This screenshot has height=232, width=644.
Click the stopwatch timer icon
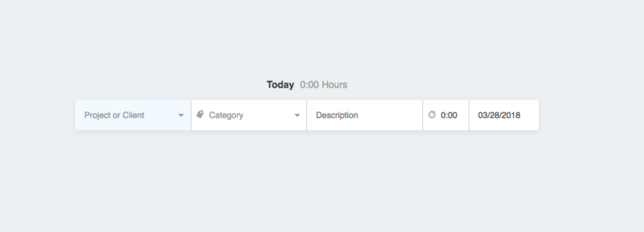point(431,115)
